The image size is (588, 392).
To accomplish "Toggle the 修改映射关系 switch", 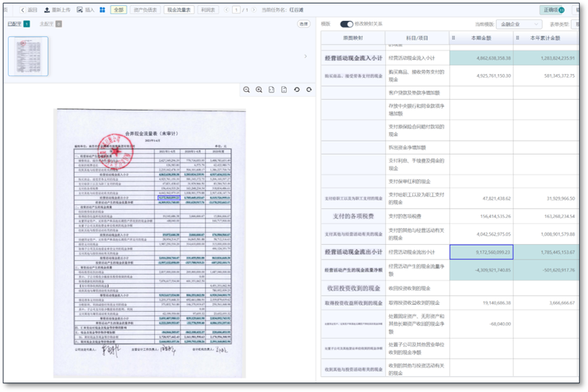I will (346, 24).
